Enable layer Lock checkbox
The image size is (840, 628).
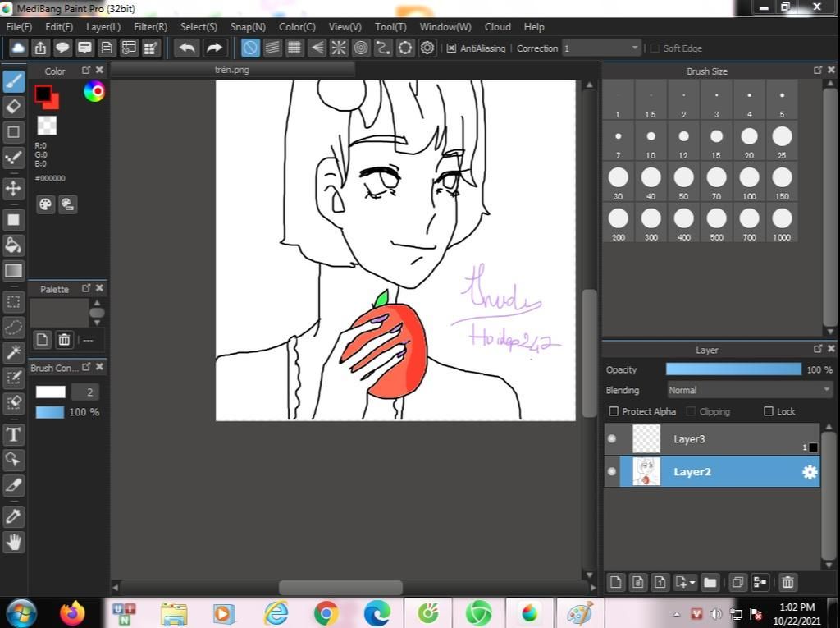click(x=768, y=411)
